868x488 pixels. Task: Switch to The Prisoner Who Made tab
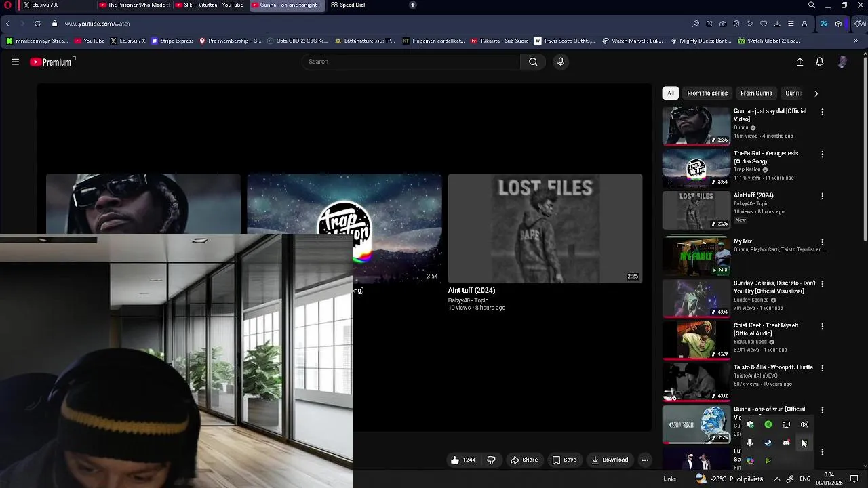pyautogui.click(x=134, y=5)
